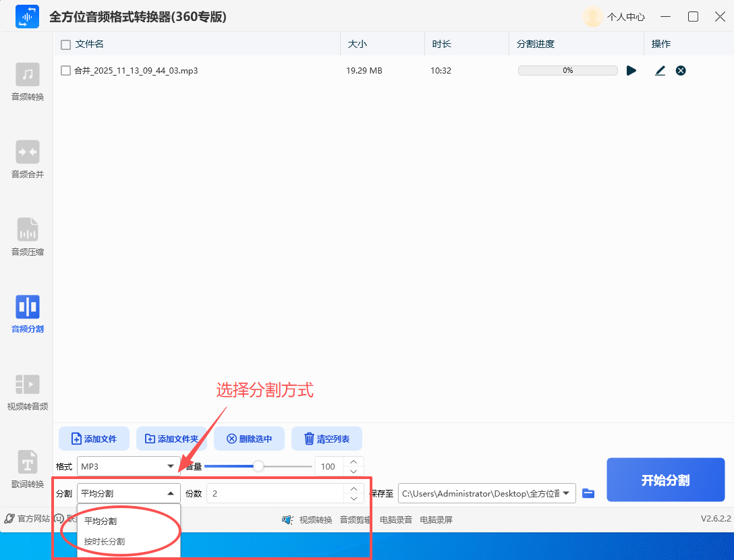Viewport: 734px width, 560px height.
Task: Check the select-all checkbox in the header
Action: coord(65,43)
